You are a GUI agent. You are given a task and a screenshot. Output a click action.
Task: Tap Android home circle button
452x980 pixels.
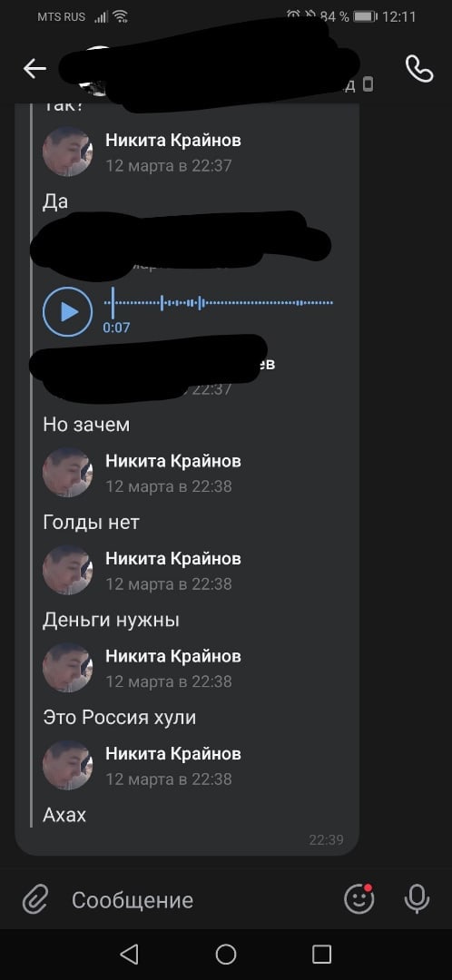click(x=226, y=954)
